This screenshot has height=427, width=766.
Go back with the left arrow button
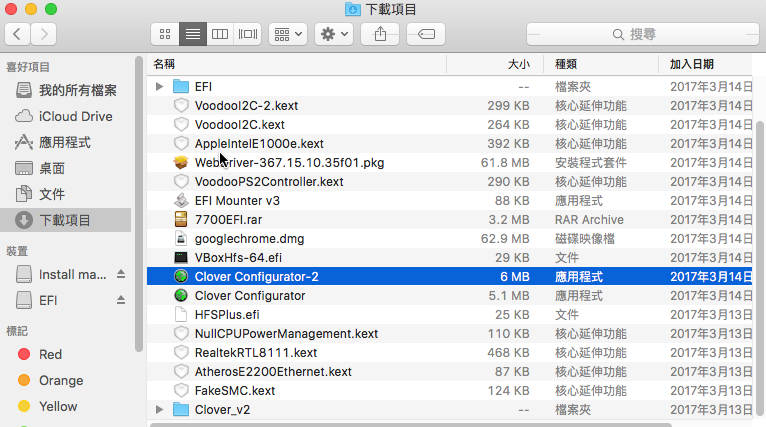18,34
